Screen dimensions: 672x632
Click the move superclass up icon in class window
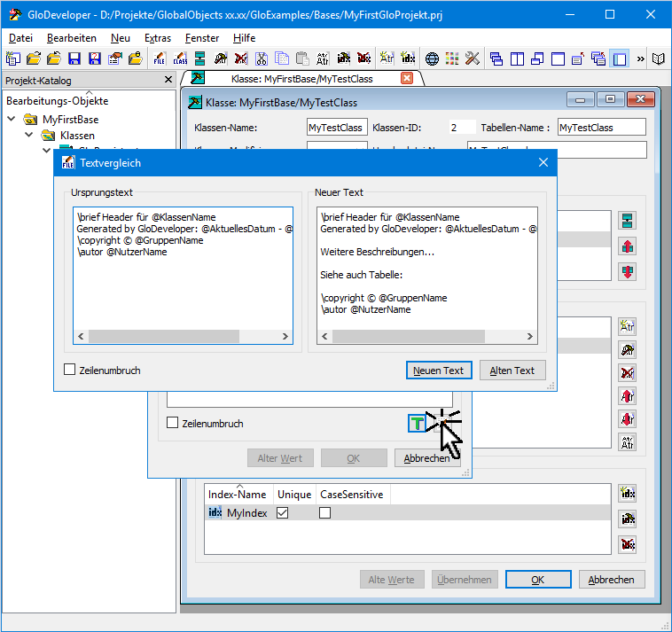(x=628, y=246)
